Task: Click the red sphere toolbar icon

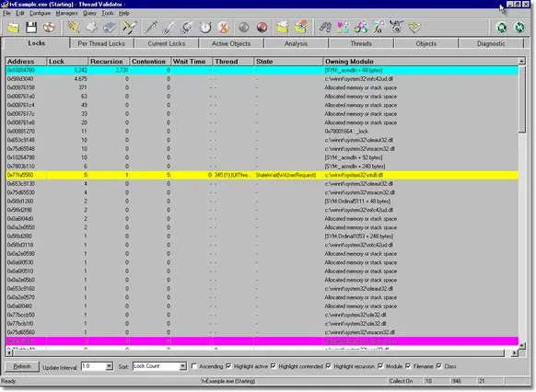Action: (x=262, y=28)
